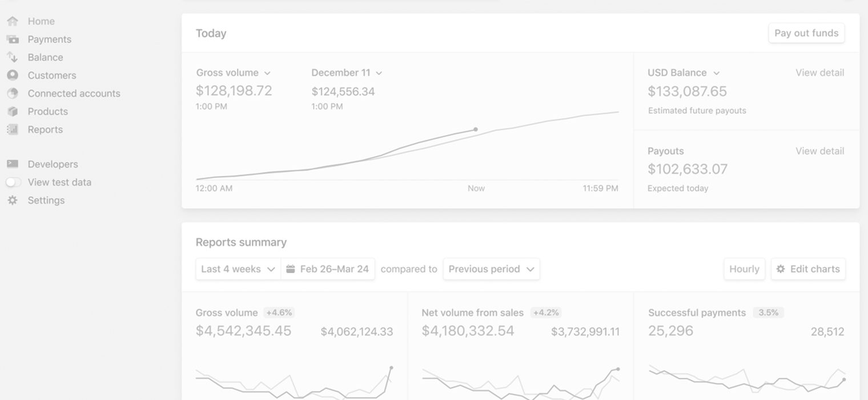Click the Payments icon in sidebar
868x400 pixels.
(13, 39)
